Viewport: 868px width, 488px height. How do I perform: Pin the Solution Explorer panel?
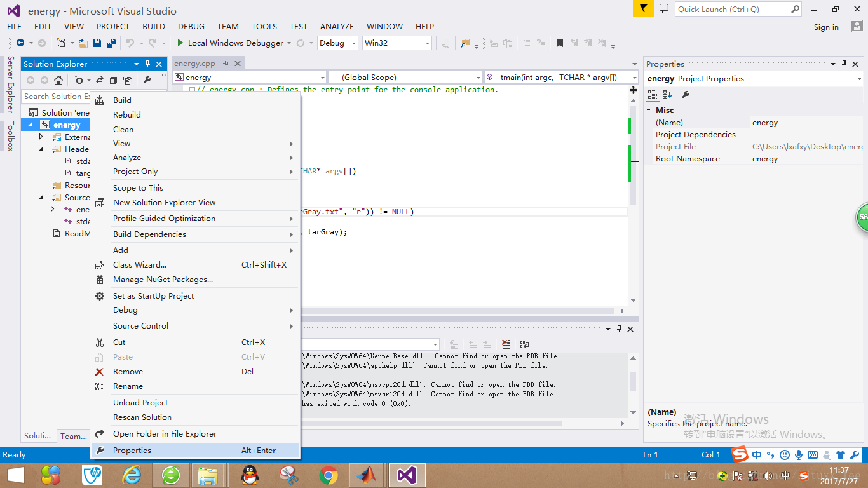[148, 64]
